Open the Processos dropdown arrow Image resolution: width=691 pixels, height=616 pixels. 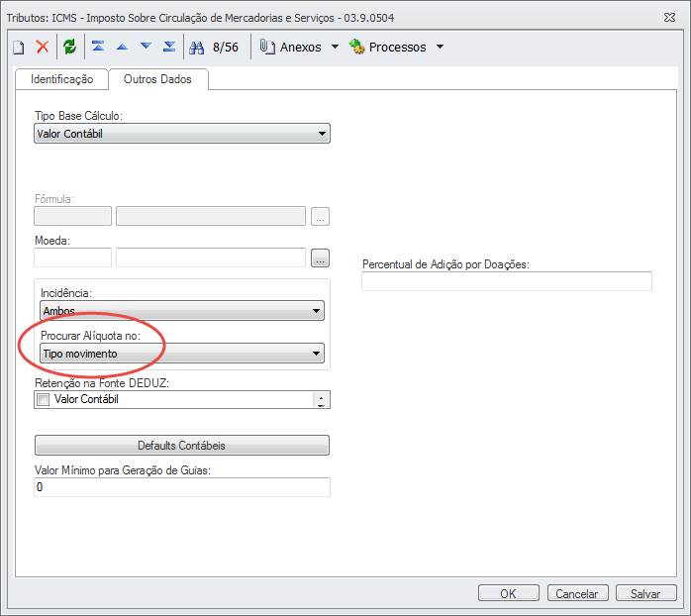440,47
